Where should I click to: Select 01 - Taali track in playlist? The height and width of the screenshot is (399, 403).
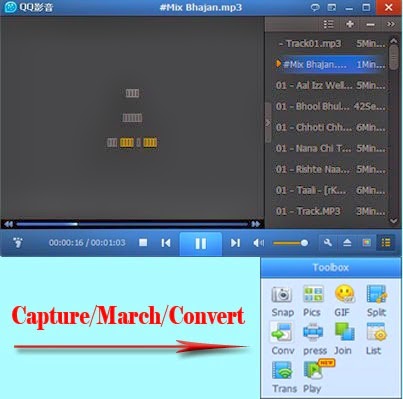coord(331,190)
